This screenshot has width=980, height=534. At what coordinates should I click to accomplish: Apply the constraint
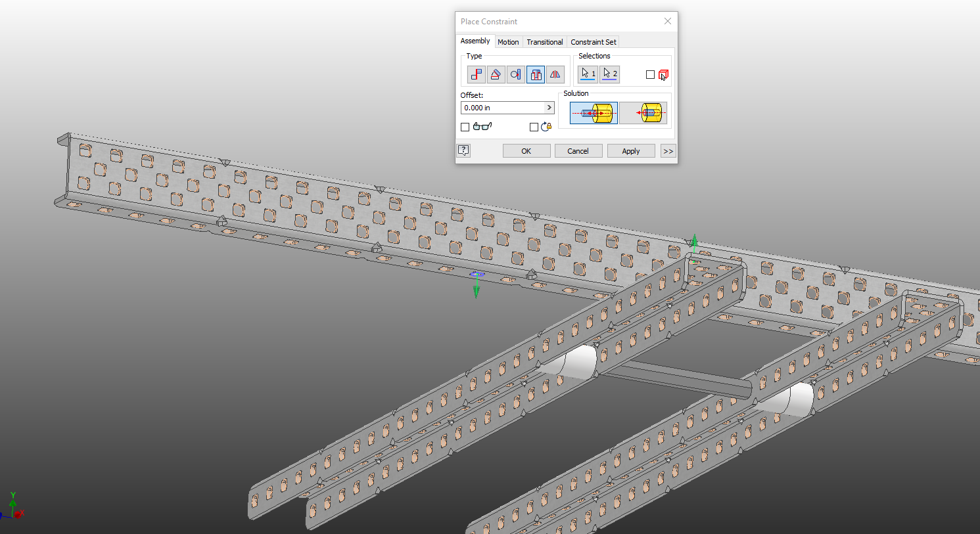tap(631, 151)
